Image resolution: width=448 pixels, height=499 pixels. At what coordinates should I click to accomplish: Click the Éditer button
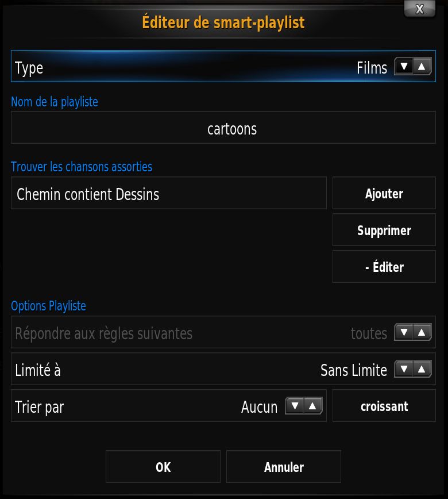[384, 267]
